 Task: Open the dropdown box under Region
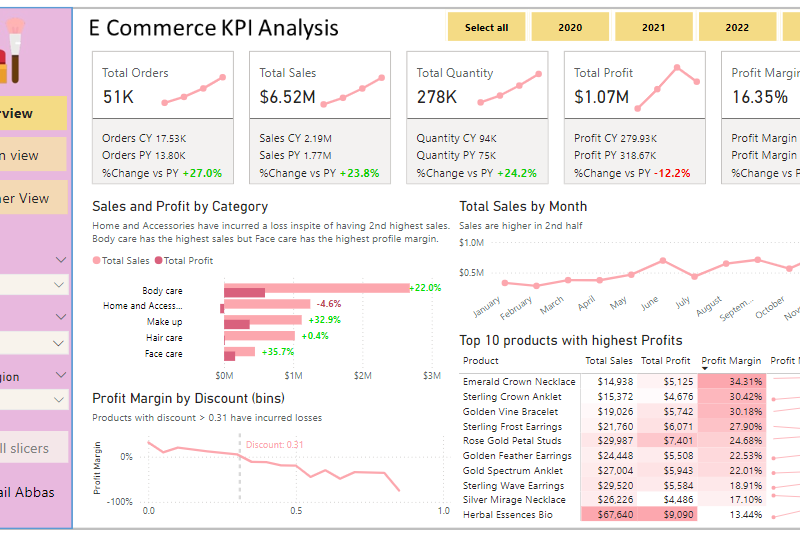34,399
